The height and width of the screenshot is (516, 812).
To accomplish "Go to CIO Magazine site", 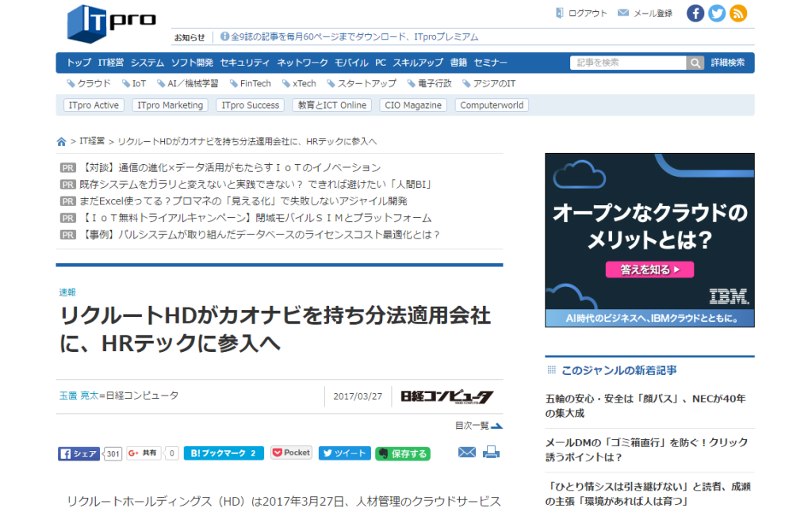I will click(412, 105).
